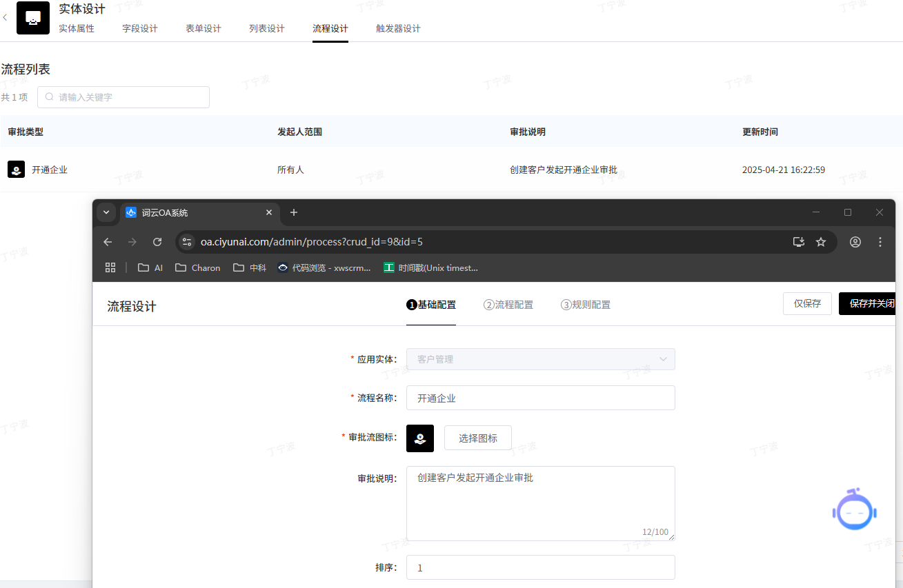Open the AI bookmark folder
Image resolution: width=903 pixels, height=588 pixels.
pyautogui.click(x=150, y=267)
